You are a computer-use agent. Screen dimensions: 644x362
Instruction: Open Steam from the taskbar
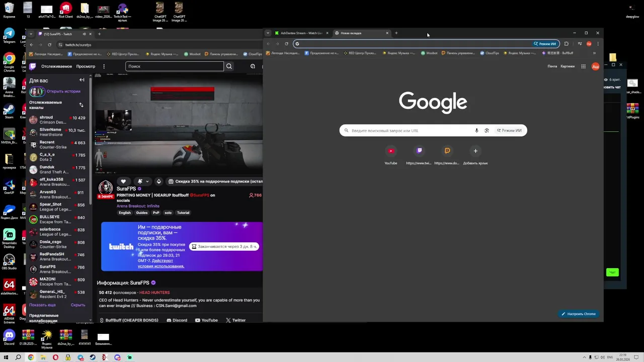point(93,357)
